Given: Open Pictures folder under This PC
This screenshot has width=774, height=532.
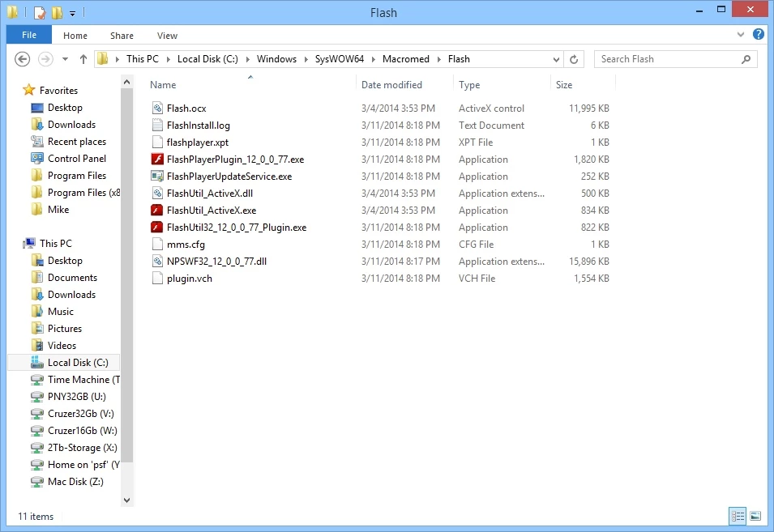Looking at the screenshot, I should (x=56, y=329).
